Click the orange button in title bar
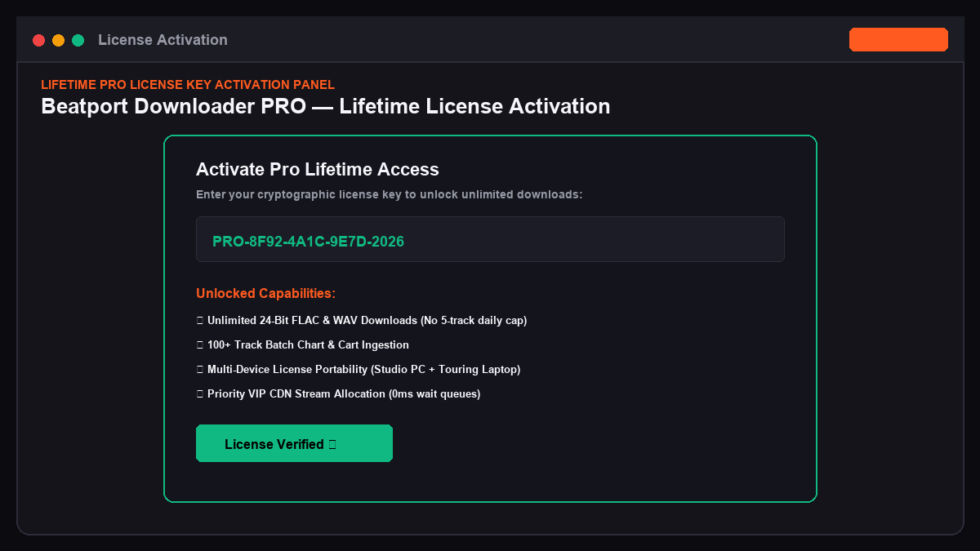This screenshot has height=551, width=980. [x=898, y=39]
